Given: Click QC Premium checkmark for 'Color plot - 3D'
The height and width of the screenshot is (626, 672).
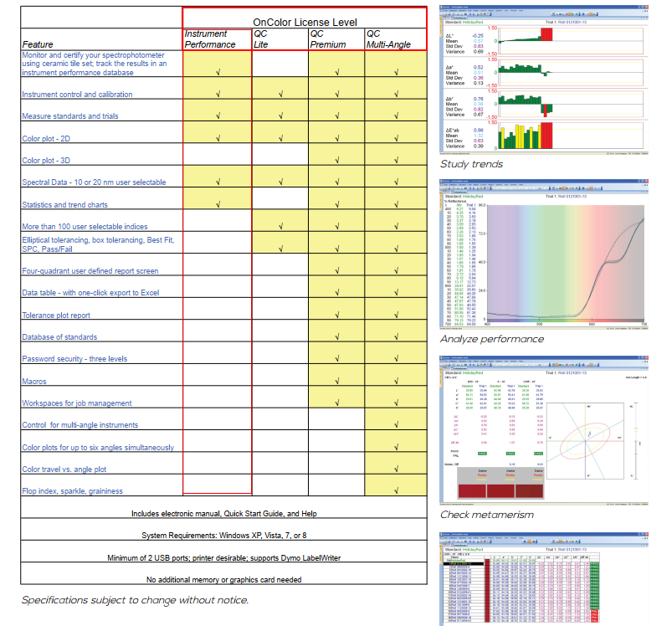Looking at the screenshot, I should point(337,160).
